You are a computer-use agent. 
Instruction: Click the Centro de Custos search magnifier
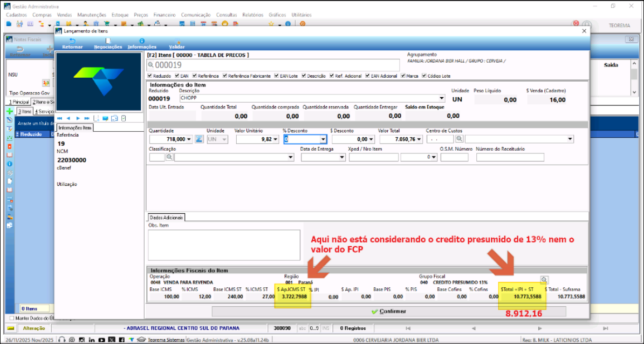pyautogui.click(x=460, y=139)
